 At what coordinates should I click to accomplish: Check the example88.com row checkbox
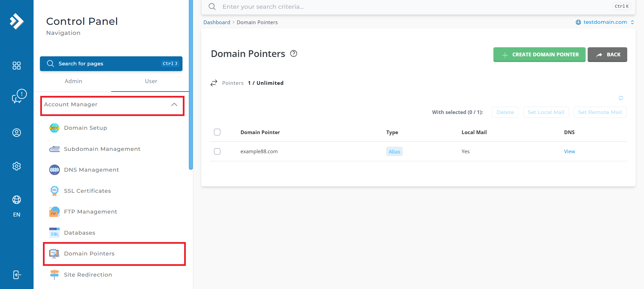(217, 152)
